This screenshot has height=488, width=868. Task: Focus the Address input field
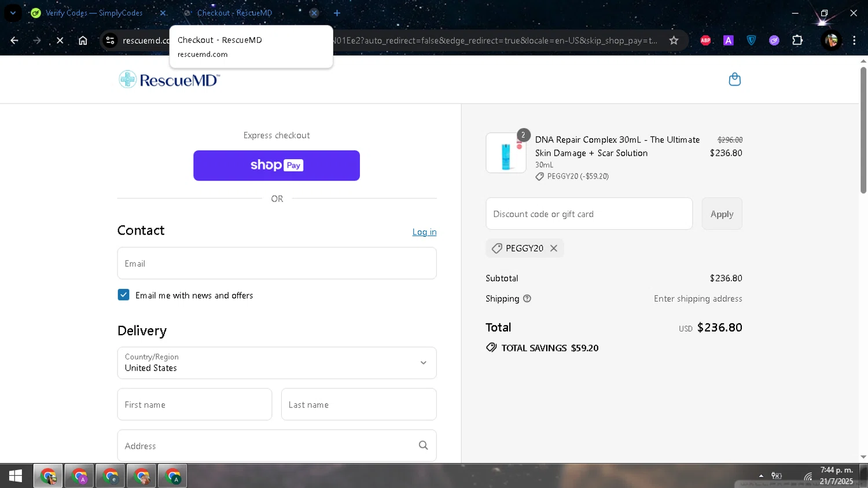point(277,446)
